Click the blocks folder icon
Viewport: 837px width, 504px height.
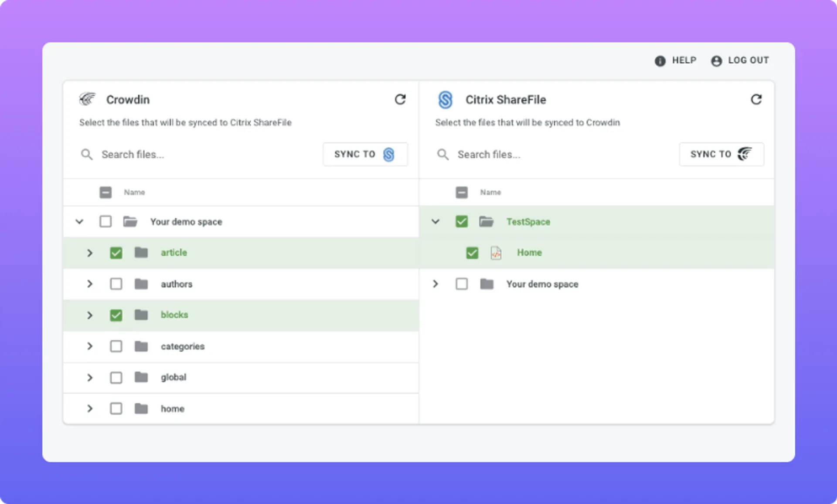pyautogui.click(x=141, y=315)
